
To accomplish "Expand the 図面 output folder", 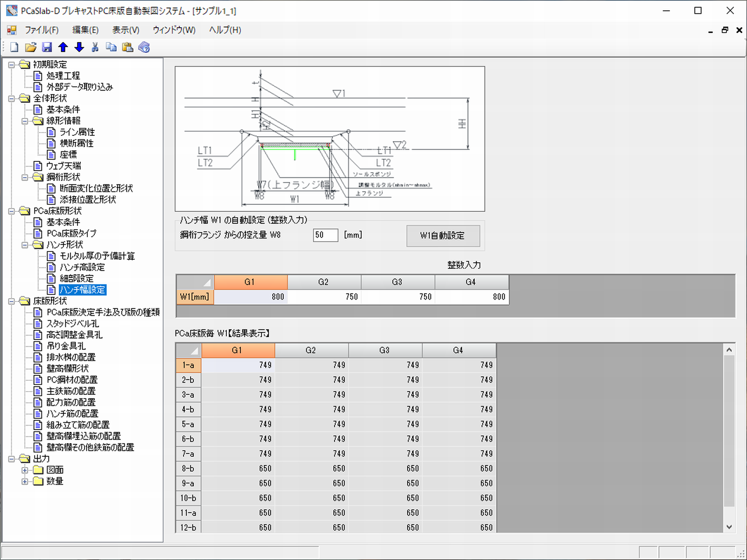I will coord(25,470).
